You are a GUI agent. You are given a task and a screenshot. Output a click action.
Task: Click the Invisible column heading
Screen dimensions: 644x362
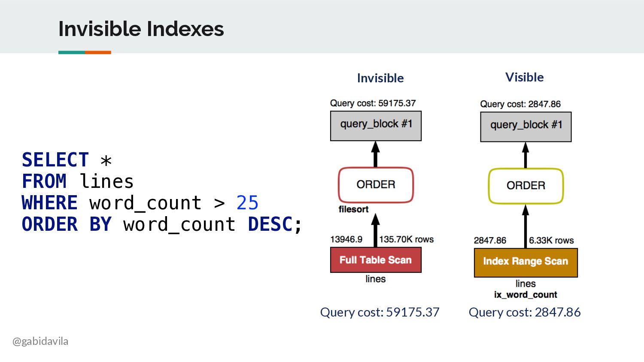click(380, 78)
